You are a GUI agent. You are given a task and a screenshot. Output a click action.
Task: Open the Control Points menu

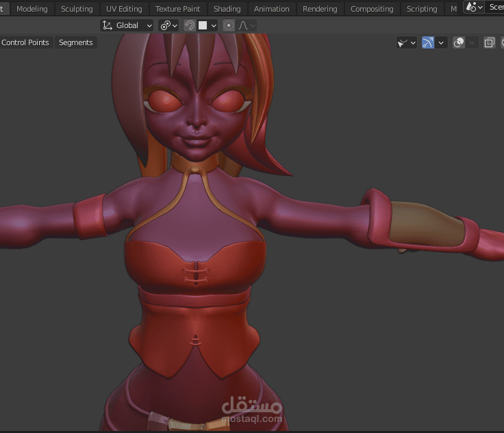[x=25, y=42]
